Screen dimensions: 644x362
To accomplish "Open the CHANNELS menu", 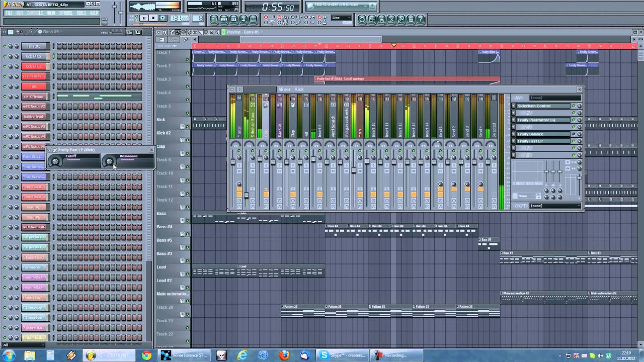I will click(x=35, y=13).
